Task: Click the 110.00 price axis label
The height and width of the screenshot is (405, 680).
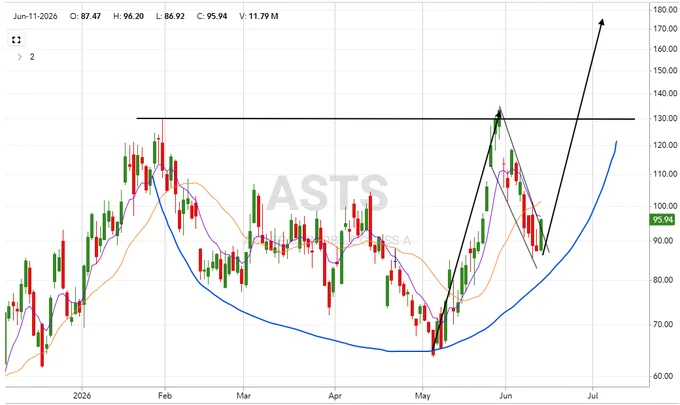Action: click(665, 174)
